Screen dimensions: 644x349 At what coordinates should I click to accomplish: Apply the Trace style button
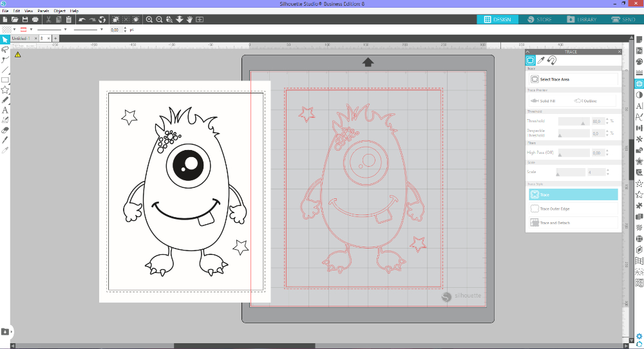coord(573,194)
